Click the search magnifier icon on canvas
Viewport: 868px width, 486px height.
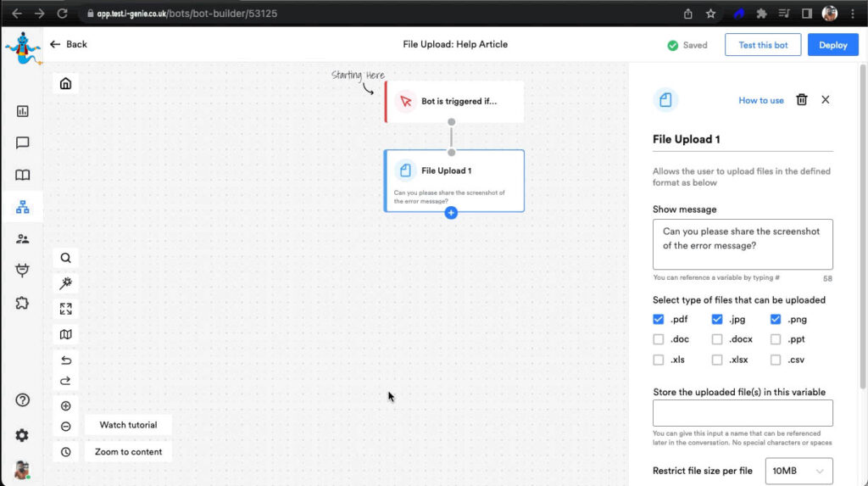[x=65, y=258]
